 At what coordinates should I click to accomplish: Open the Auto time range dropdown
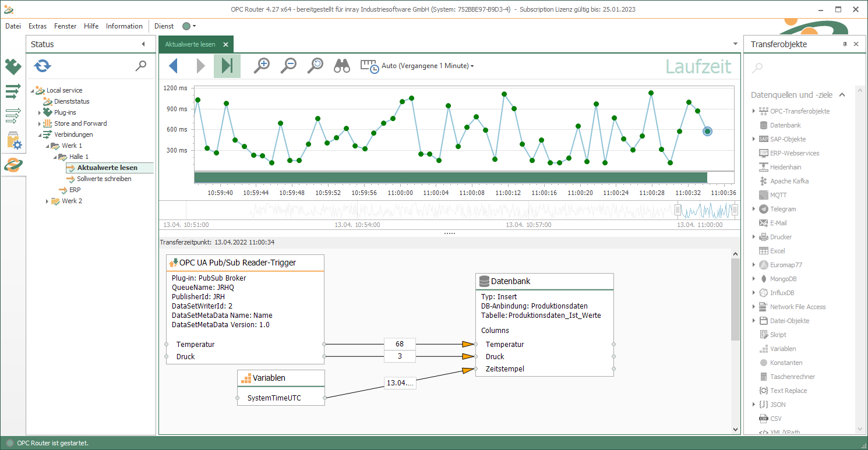(427, 66)
